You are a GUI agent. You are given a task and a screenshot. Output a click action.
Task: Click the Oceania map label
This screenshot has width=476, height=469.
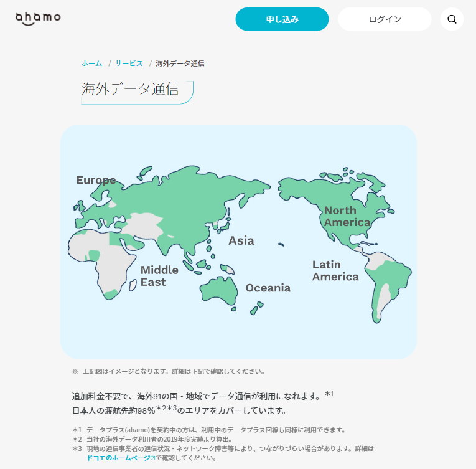268,288
